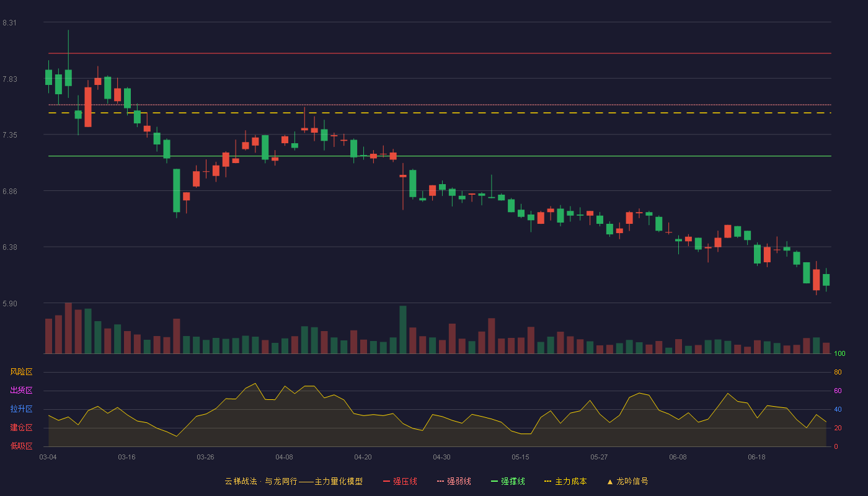The height and width of the screenshot is (496, 868).
Task: Click the solid red resistance line
Action: [x=440, y=53]
